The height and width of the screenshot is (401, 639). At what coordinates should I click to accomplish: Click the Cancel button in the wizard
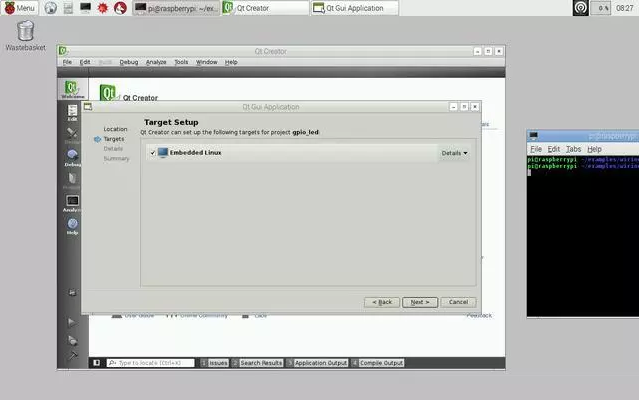tap(458, 302)
